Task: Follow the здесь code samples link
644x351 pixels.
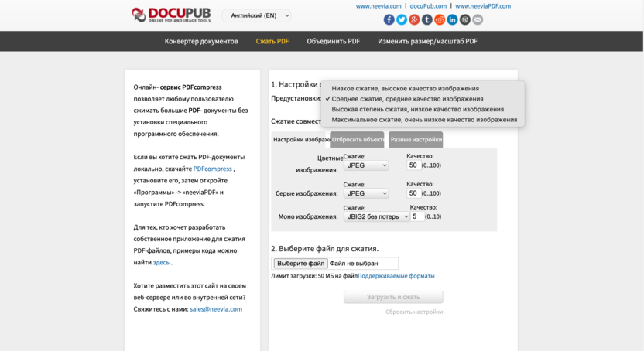Action: click(x=161, y=262)
